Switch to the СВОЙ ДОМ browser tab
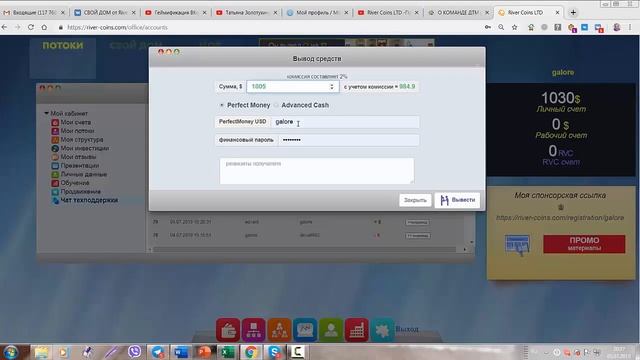Image resolution: width=640 pixels, height=360 pixels. click(x=105, y=13)
